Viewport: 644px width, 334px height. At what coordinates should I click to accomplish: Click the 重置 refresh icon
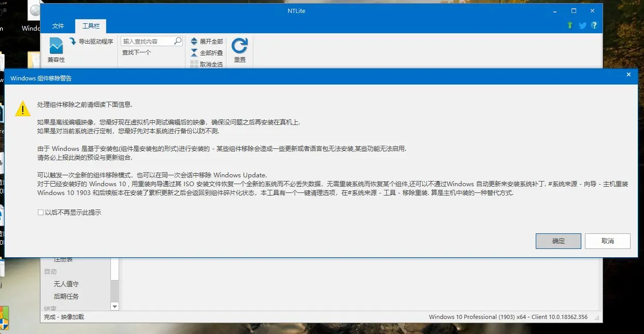239,46
